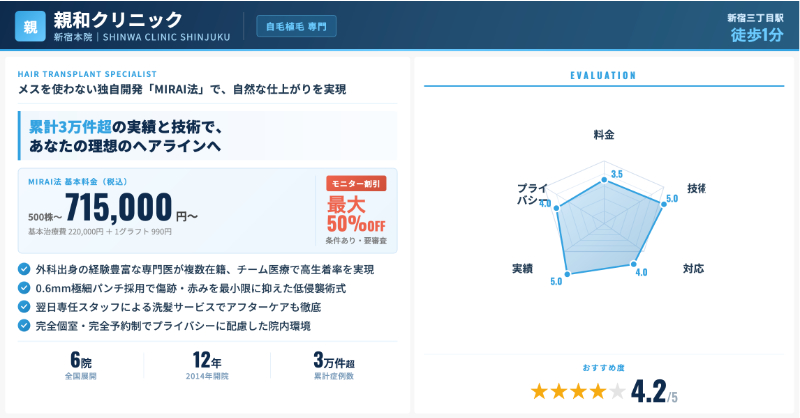The width and height of the screenshot is (800, 418).
Task: Click the EVALUATION section header
Action: click(603, 75)
